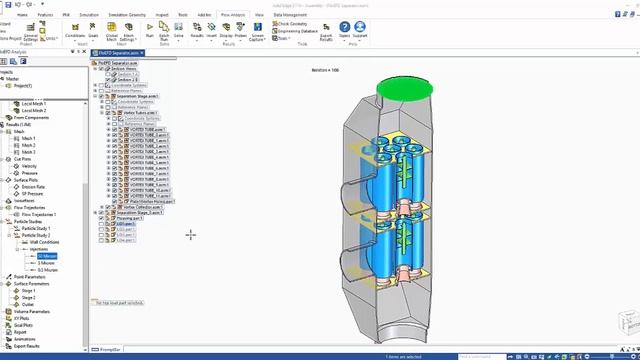
Task: Toggle Vortex Collector.asm:1 checkbox
Action: tap(108, 207)
